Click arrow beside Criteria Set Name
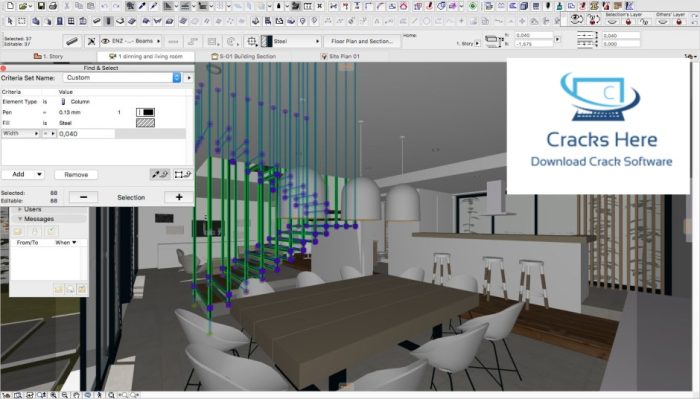 coord(189,78)
